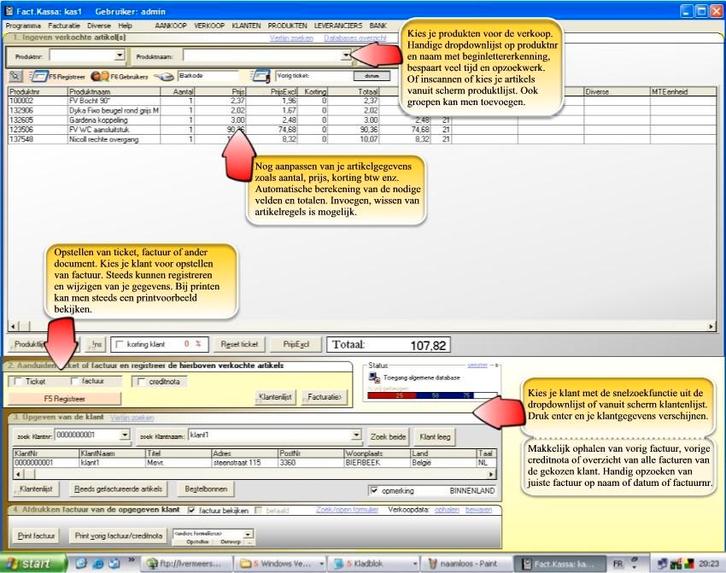This screenshot has width=726, height=573.
Task: Click the barcode scanner icon
Action: [164, 75]
